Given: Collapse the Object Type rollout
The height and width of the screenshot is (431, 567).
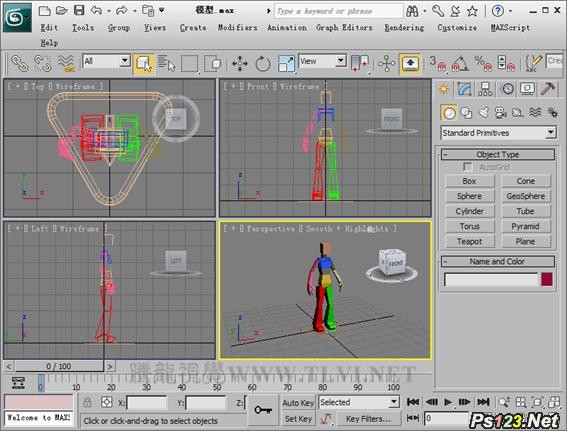Looking at the screenshot, I should 498,154.
